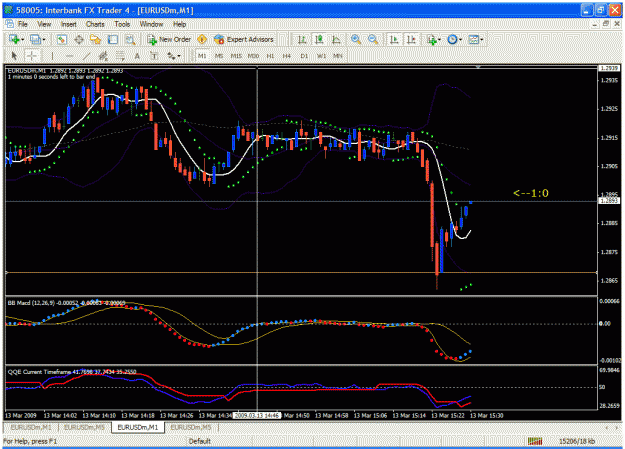Viewport: 625px width, 449px height.
Task: Click the New Order button
Action: [x=169, y=39]
